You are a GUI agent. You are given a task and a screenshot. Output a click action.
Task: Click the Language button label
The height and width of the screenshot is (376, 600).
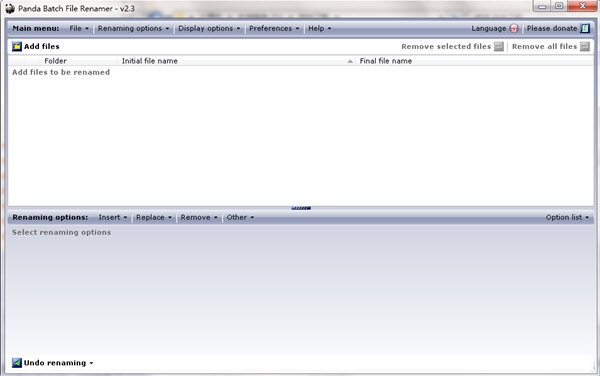click(488, 28)
